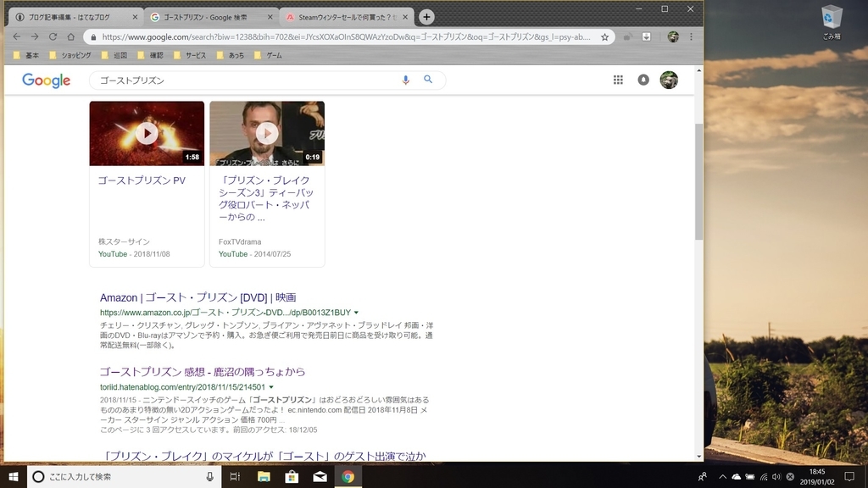Viewport: 868px width, 488px height.
Task: Open the Recycle Bin desktop icon
Action: [832, 22]
